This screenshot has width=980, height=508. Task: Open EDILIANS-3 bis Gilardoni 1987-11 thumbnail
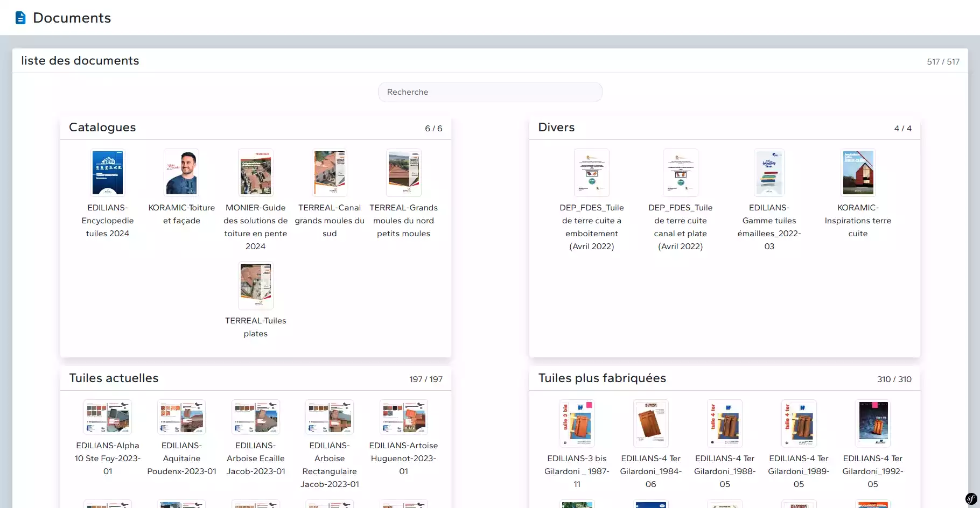pyautogui.click(x=577, y=424)
